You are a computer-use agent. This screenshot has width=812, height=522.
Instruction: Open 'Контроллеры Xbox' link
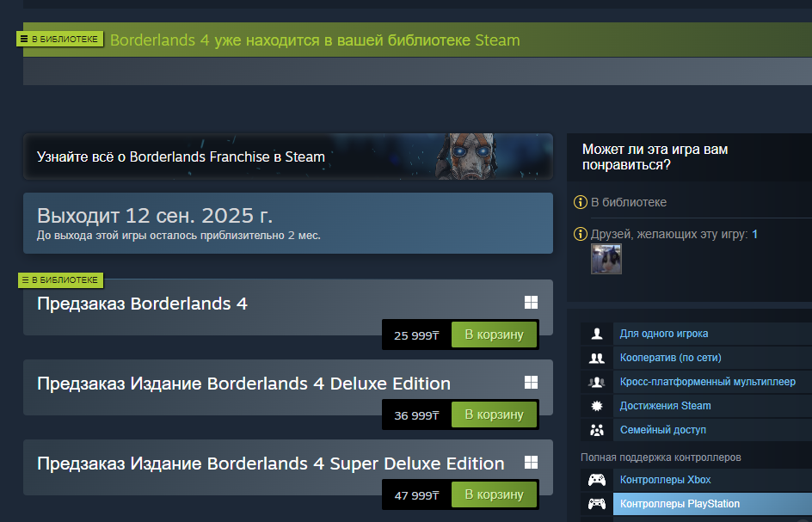click(x=665, y=480)
